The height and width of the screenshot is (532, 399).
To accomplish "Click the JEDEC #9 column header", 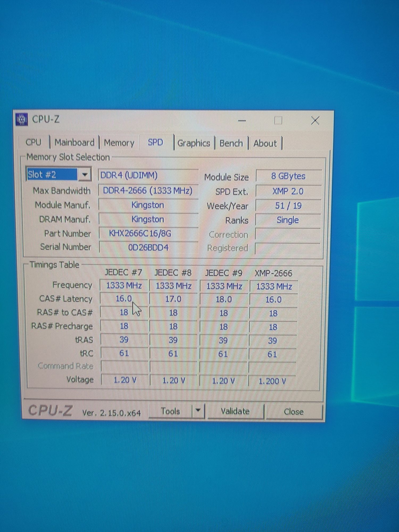I will pos(224,273).
